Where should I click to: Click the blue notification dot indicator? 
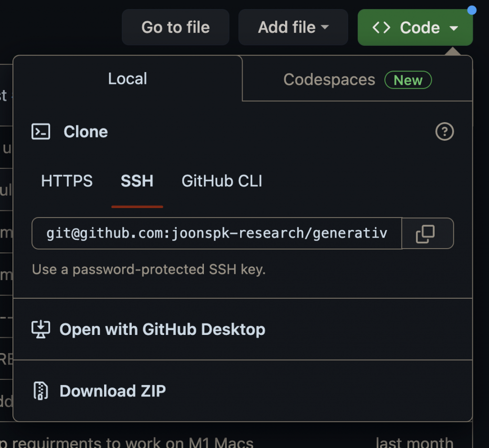472,10
